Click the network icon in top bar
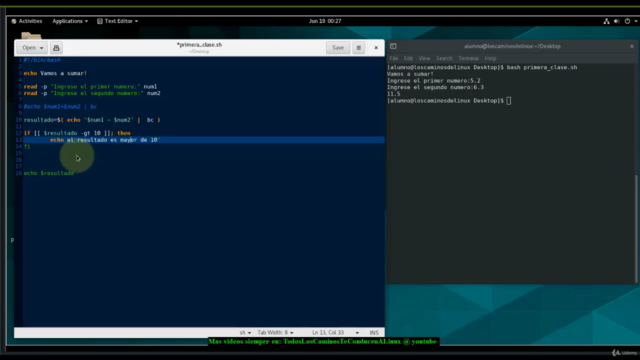 point(606,21)
